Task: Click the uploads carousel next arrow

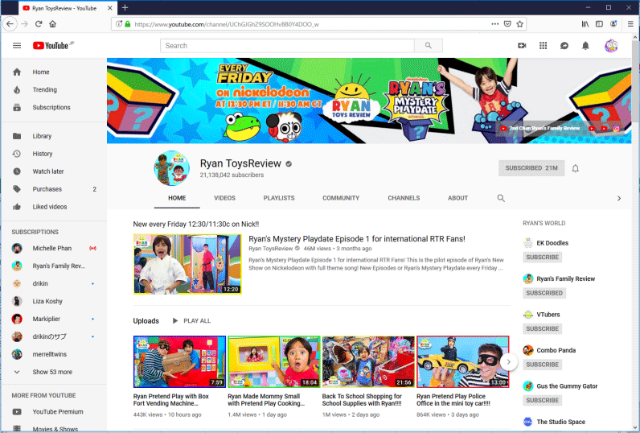Action: tap(508, 361)
